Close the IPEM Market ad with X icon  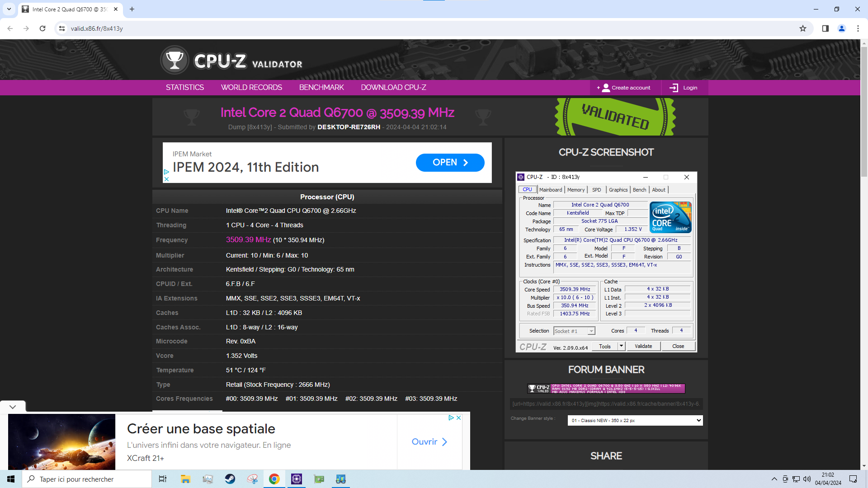pos(166,179)
